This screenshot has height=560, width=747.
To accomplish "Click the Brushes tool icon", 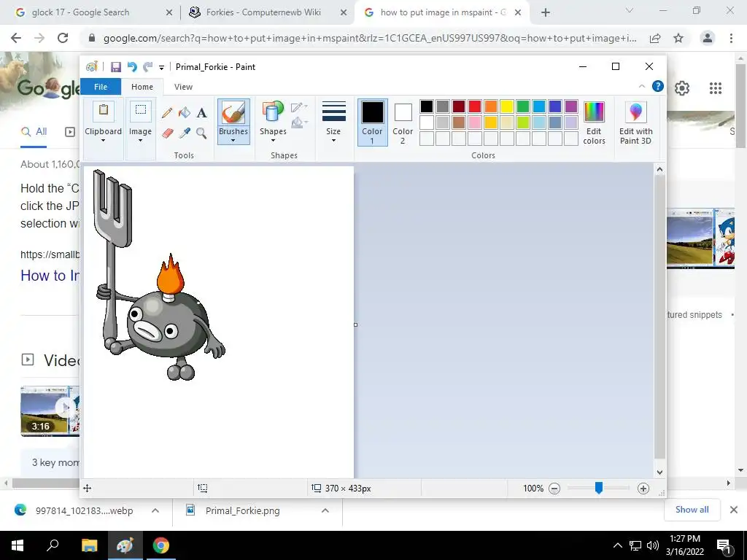I will (x=233, y=113).
